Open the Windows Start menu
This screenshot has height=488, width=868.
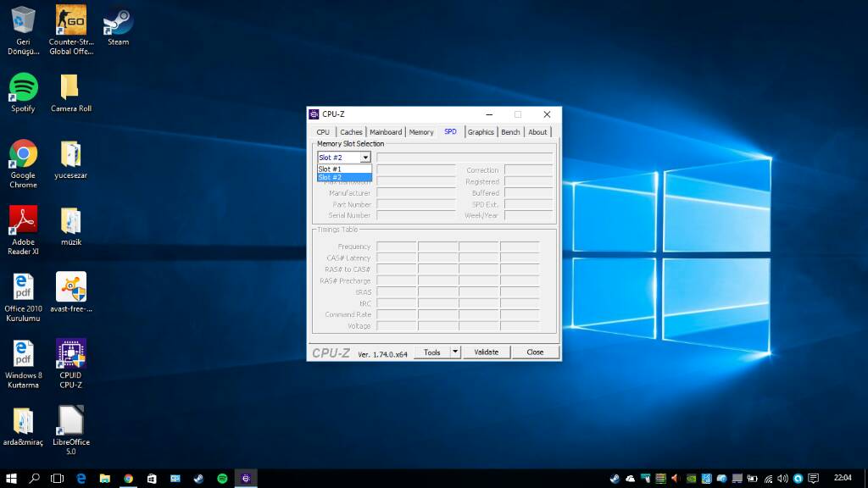tap(12, 479)
